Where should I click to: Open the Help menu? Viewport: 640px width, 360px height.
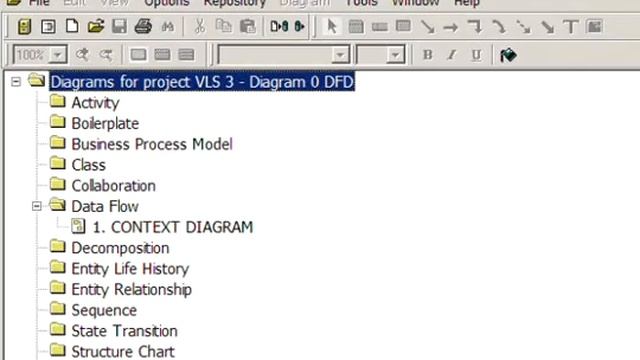click(467, 3)
